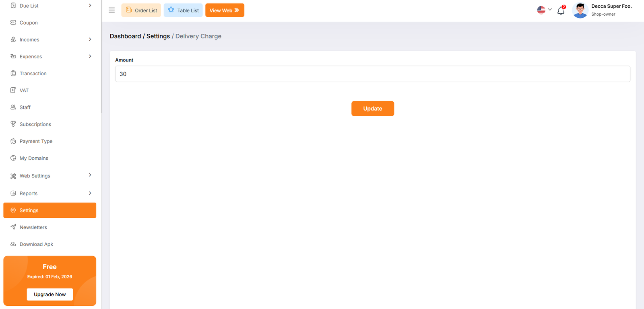Open the language flag dropdown
The image size is (644, 309).
[544, 10]
